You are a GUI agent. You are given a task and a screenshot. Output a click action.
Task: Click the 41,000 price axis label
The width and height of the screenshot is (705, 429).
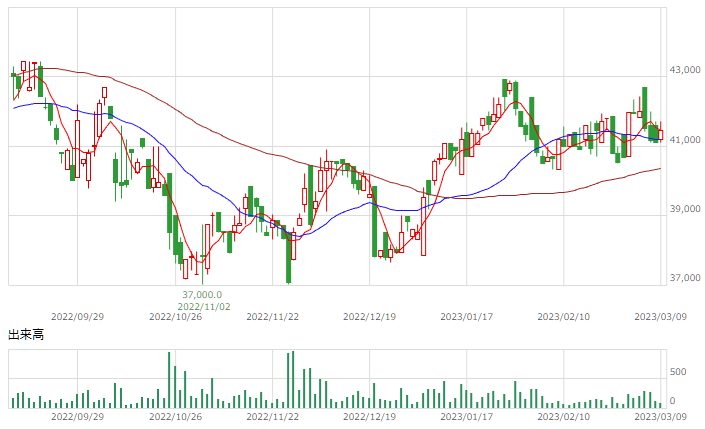685,140
